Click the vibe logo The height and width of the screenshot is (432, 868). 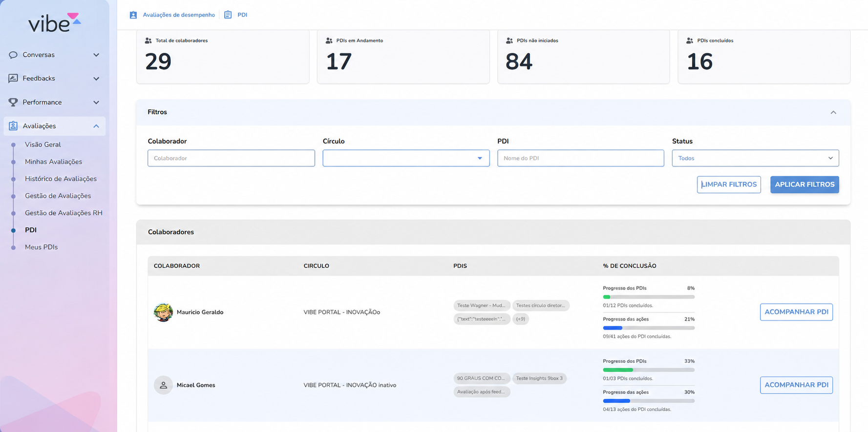(x=54, y=22)
